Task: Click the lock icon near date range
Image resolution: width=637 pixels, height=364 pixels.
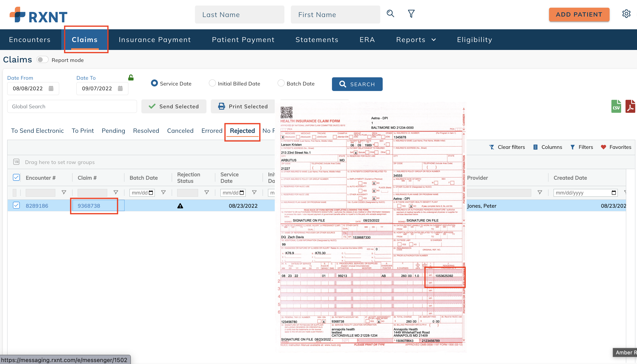Action: [131, 78]
